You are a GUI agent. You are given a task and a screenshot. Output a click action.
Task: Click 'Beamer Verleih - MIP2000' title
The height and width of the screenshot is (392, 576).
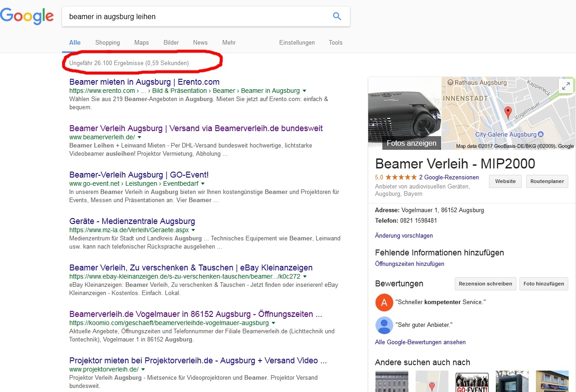coord(455,164)
